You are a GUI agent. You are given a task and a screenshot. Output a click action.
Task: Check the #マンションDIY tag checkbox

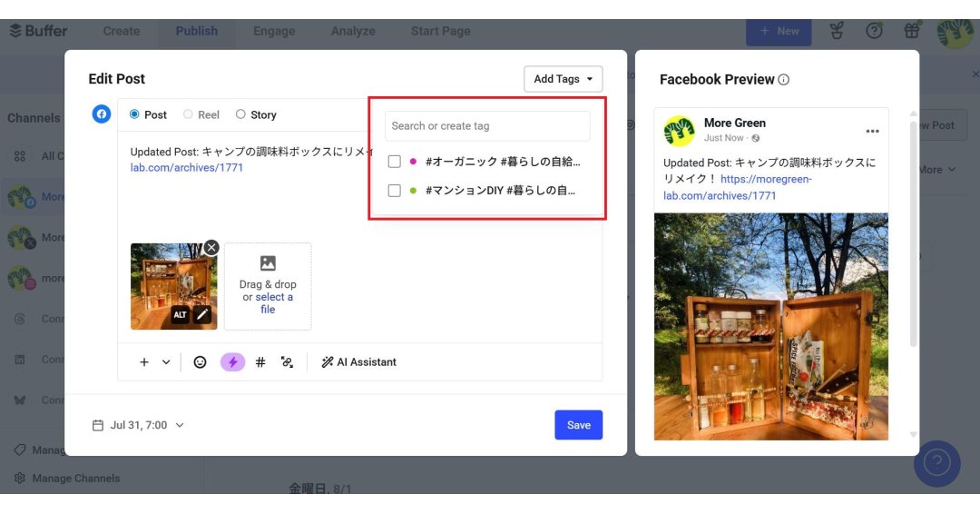point(395,190)
